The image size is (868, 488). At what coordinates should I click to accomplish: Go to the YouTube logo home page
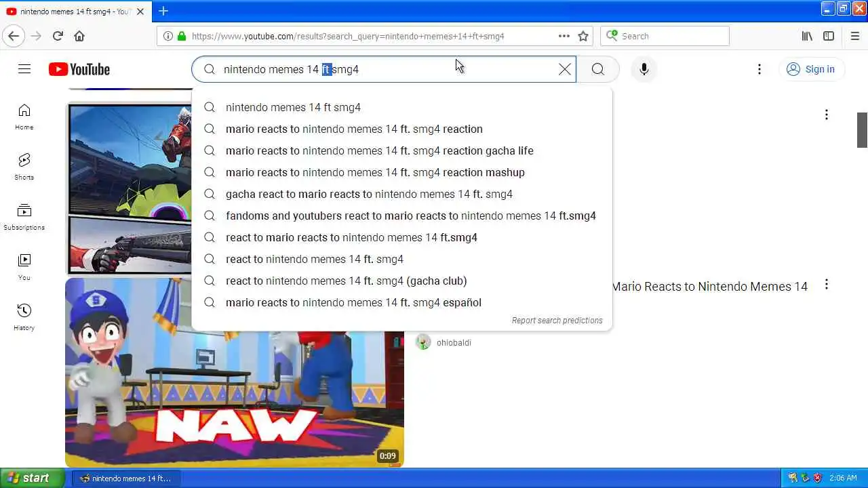click(79, 69)
